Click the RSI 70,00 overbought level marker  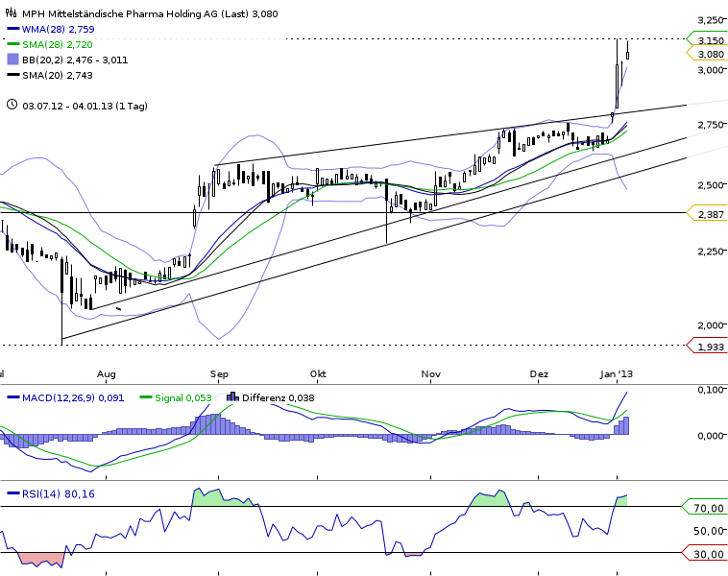(706, 508)
